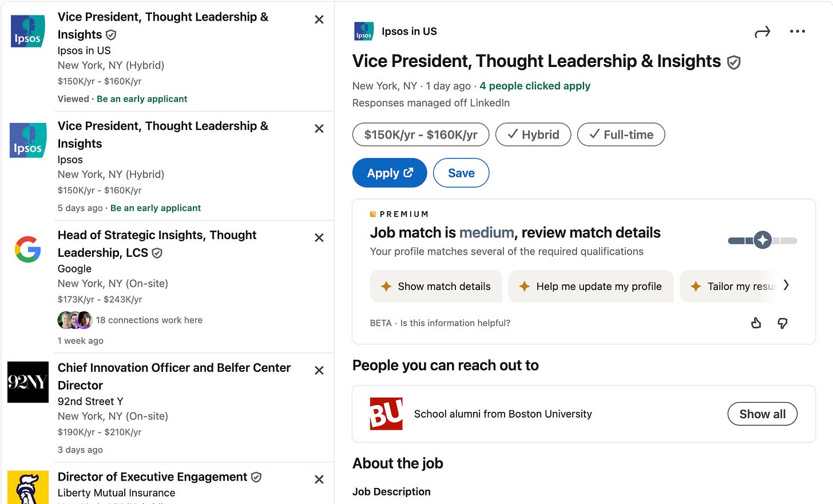Viewport: 833px width, 504px height.
Task: Click the thumbs down feedback icon
Action: coord(782,323)
